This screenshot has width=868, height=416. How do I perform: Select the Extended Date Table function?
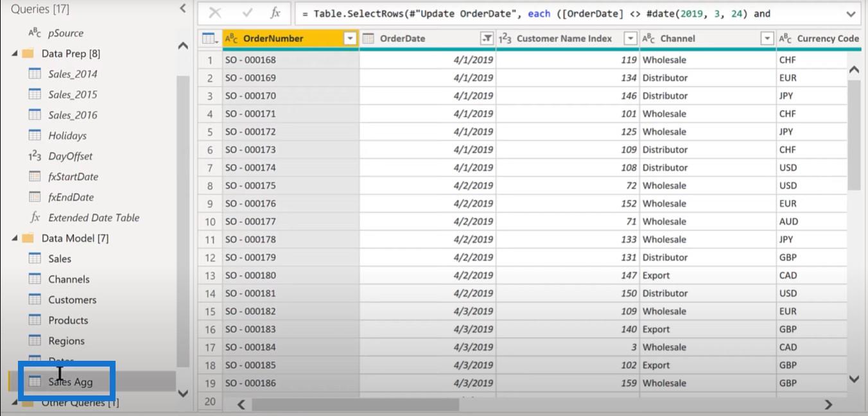click(x=94, y=218)
